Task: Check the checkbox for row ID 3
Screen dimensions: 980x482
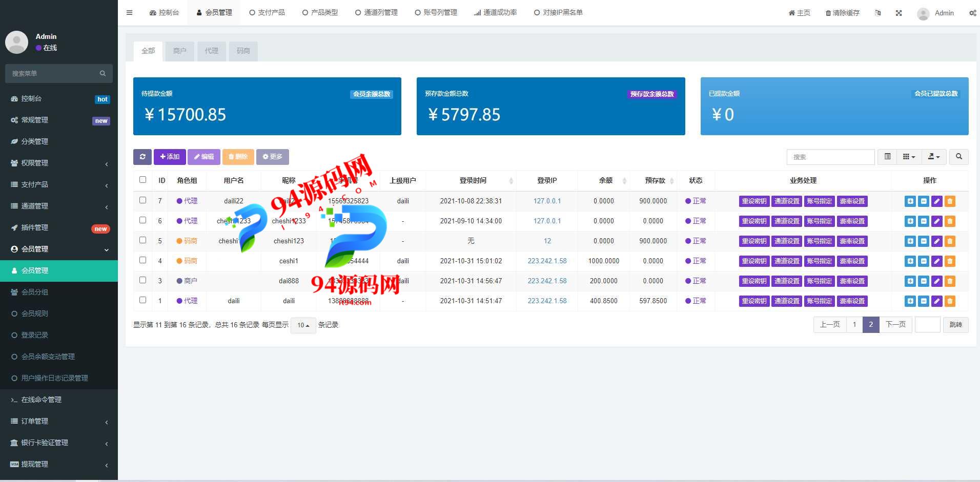Action: tap(142, 280)
